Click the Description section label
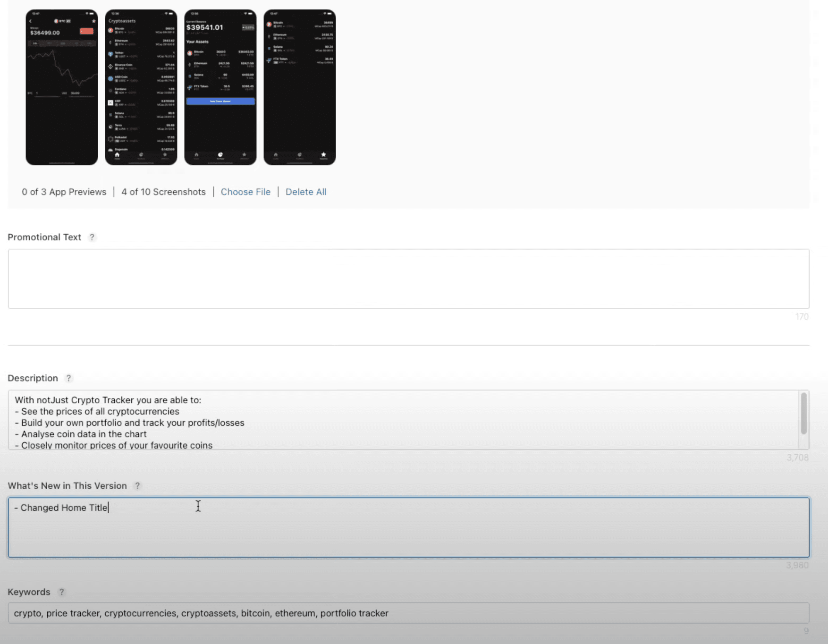The height and width of the screenshot is (644, 828). coord(33,378)
